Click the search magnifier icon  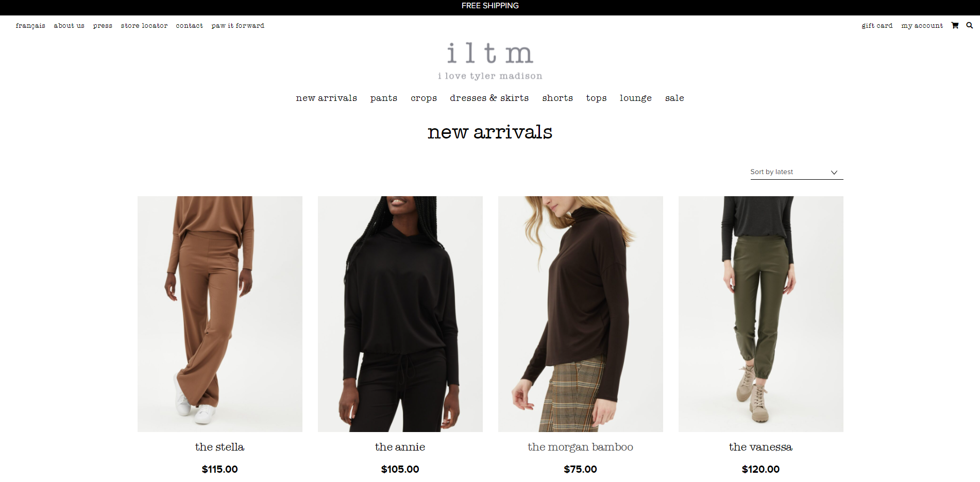[x=969, y=25]
